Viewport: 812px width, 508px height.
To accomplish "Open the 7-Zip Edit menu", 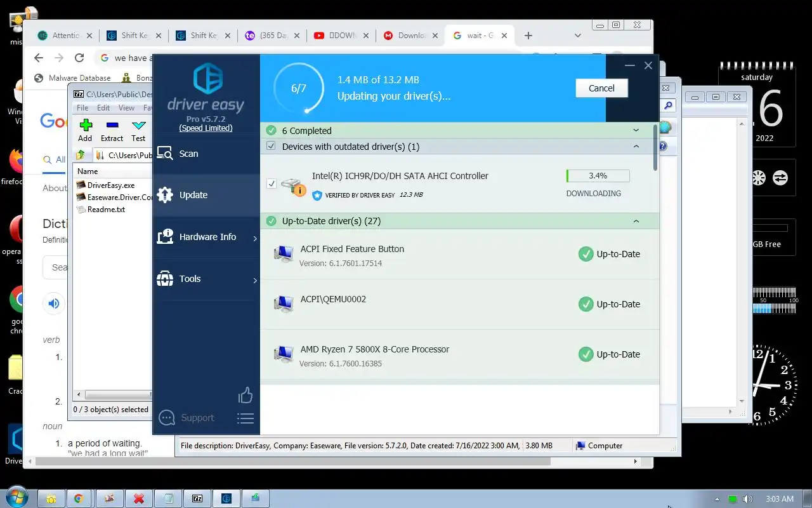I will pyautogui.click(x=103, y=108).
